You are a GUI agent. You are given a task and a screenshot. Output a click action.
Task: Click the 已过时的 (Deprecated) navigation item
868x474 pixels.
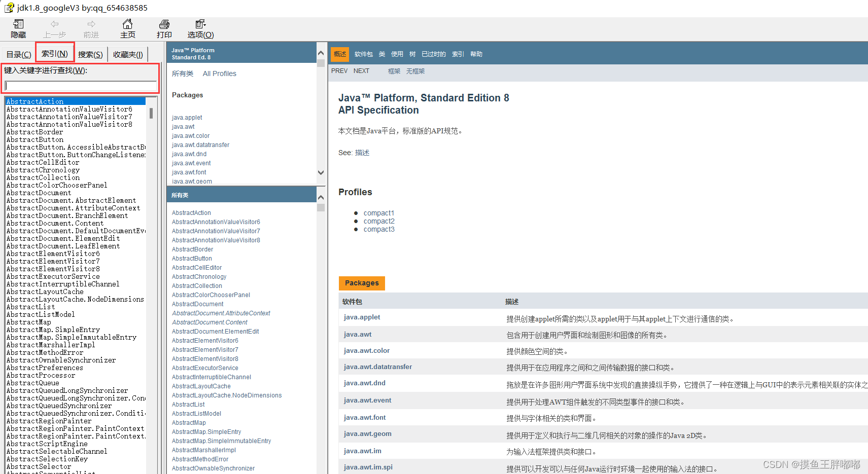tap(434, 54)
